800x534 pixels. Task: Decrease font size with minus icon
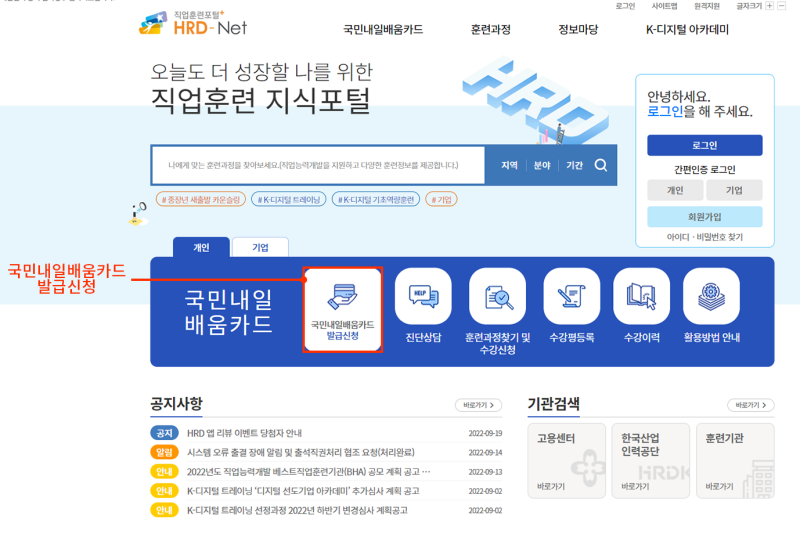(x=781, y=6)
